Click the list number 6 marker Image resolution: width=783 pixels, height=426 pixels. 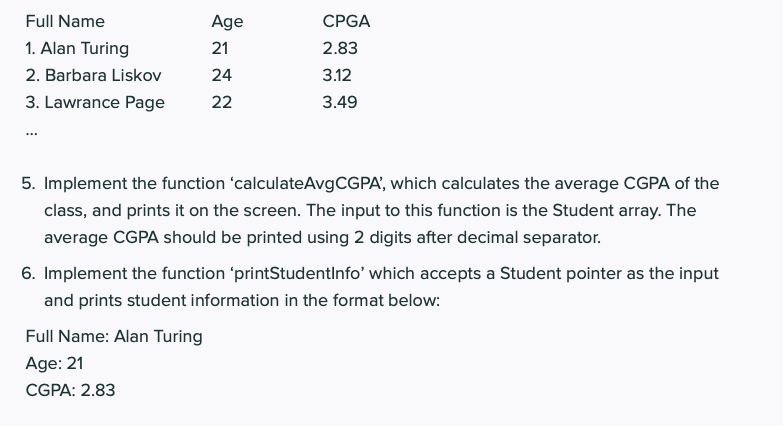pyautogui.click(x=28, y=274)
